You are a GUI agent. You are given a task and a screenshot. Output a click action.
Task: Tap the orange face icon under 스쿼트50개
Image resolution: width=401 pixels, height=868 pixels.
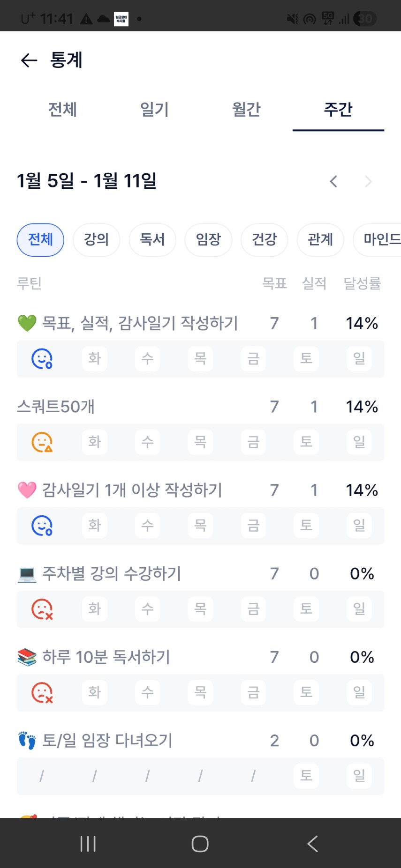click(x=42, y=442)
